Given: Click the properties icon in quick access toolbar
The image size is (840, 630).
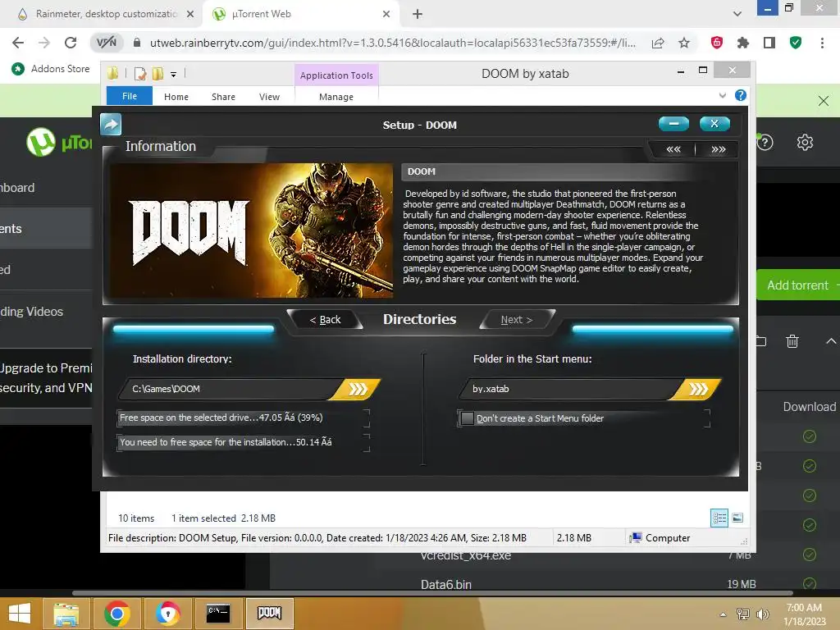Looking at the screenshot, I should coord(140,74).
